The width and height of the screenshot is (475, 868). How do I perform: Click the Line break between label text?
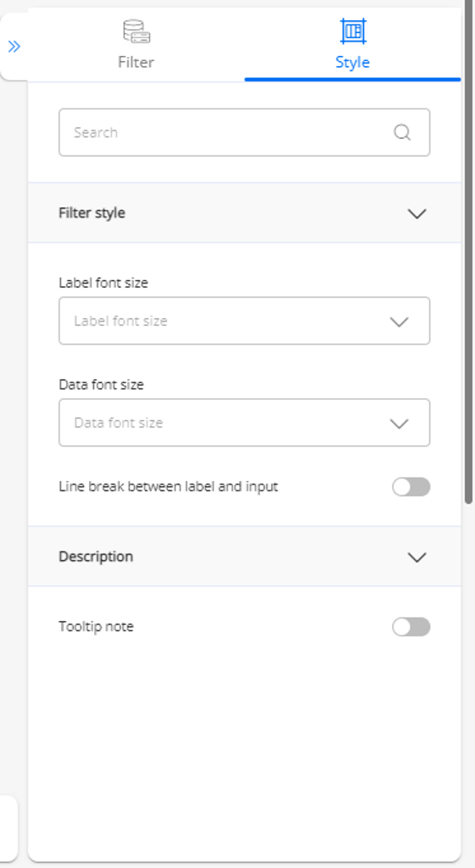[168, 486]
